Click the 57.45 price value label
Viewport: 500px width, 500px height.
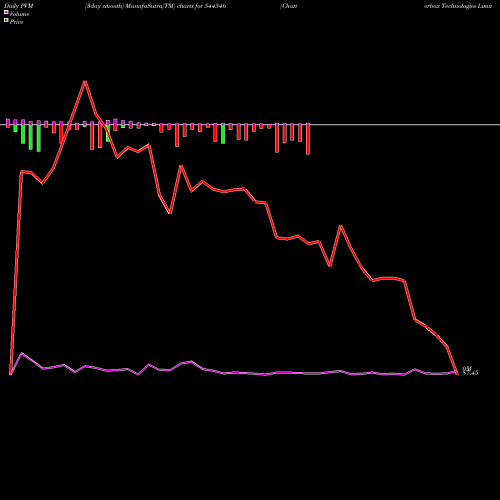(x=470, y=373)
